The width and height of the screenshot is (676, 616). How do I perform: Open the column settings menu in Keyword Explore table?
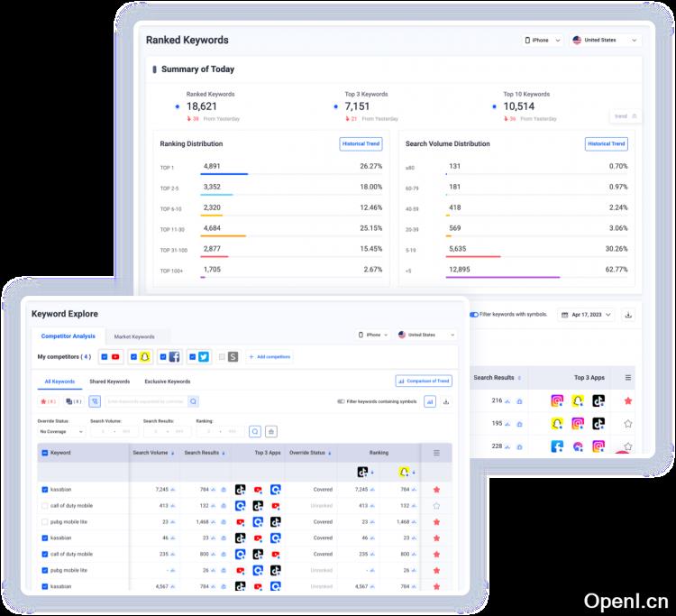(436, 453)
